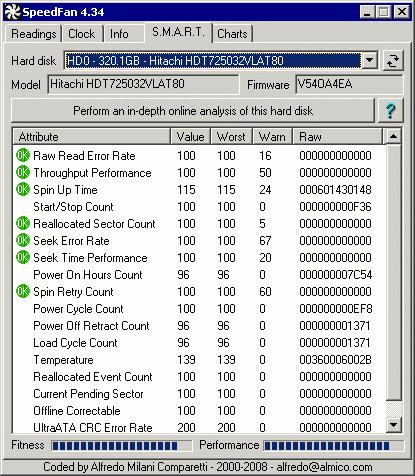415x476 pixels.
Task: Click the Fitness progress bar
Action: [122, 446]
